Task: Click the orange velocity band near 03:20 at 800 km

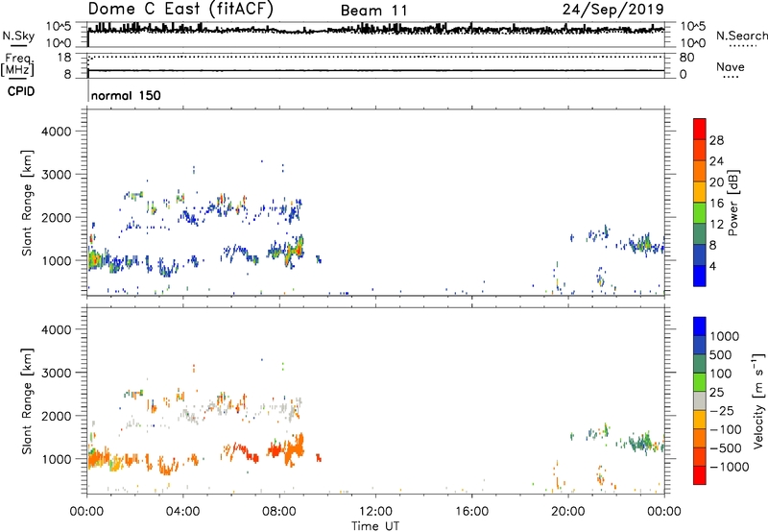Action: click(167, 467)
